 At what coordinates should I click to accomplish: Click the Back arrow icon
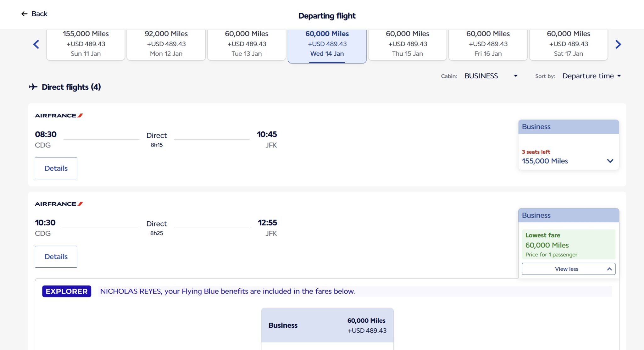[24, 14]
